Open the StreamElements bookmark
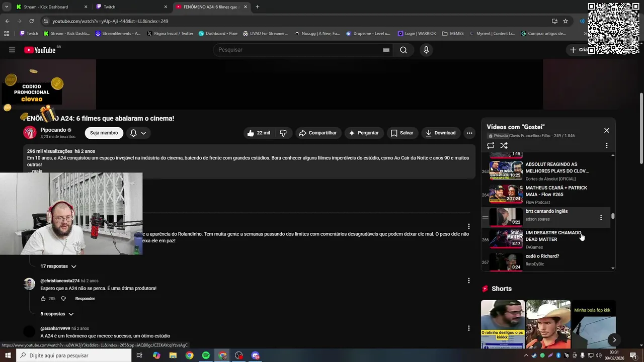 coord(118,34)
